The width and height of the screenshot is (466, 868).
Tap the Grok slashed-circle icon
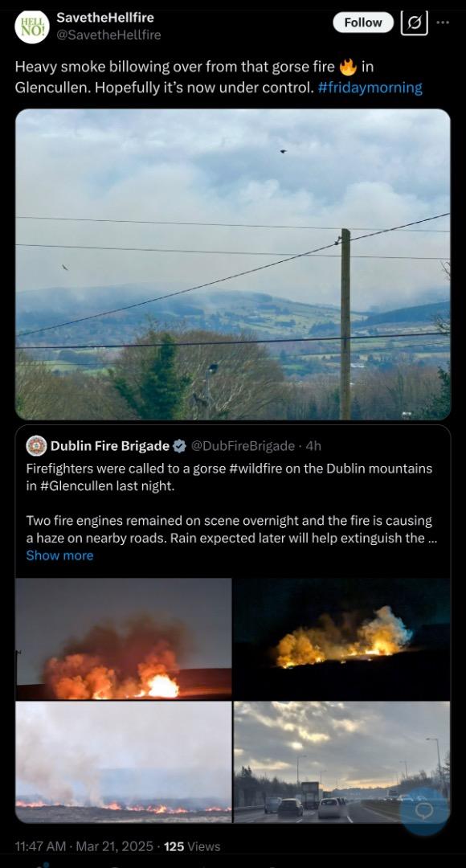pos(414,23)
